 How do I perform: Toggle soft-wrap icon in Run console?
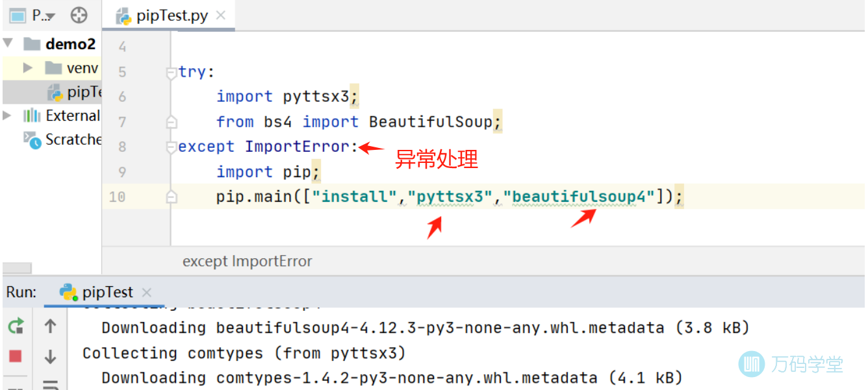point(50,384)
